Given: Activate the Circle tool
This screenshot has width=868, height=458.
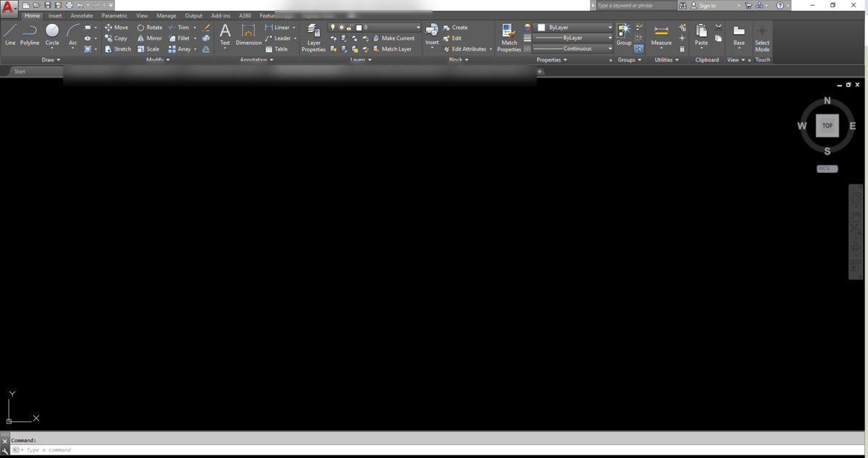Looking at the screenshot, I should [52, 35].
